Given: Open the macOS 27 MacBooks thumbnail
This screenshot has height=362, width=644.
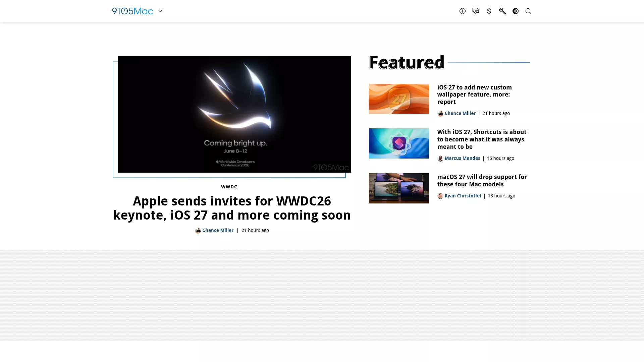Looking at the screenshot, I should coord(399,188).
